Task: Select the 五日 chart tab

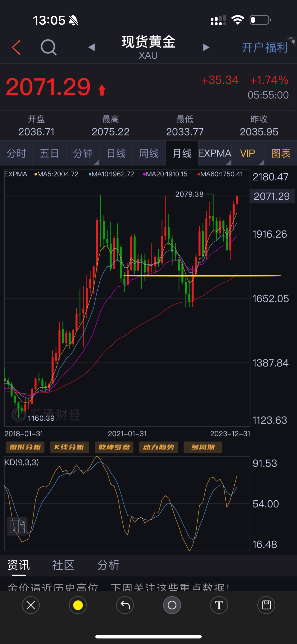Action: click(x=49, y=153)
